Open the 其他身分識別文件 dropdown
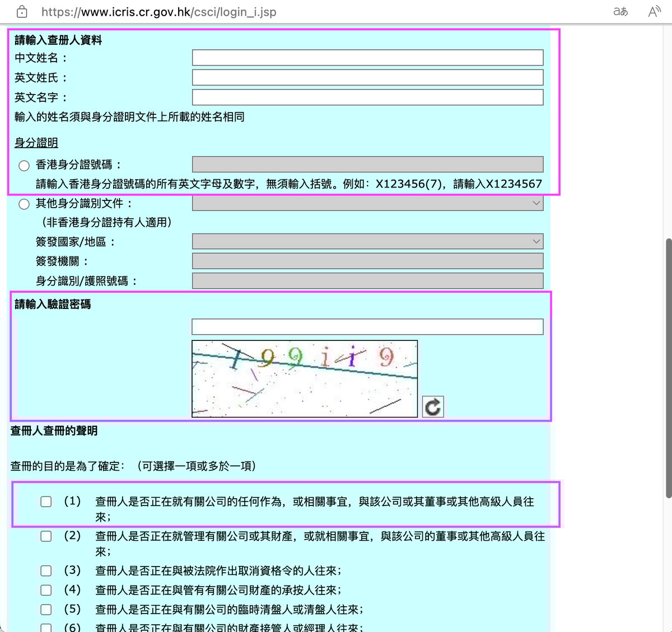 (x=367, y=203)
